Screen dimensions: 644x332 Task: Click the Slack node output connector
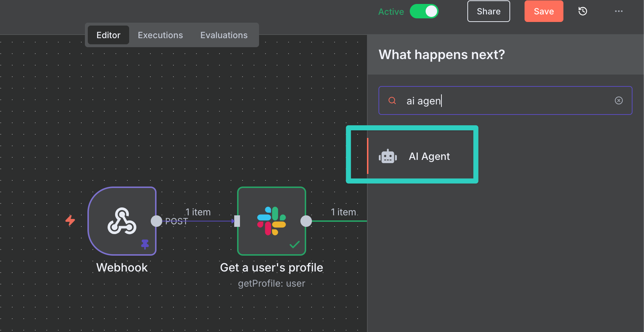pos(306,221)
